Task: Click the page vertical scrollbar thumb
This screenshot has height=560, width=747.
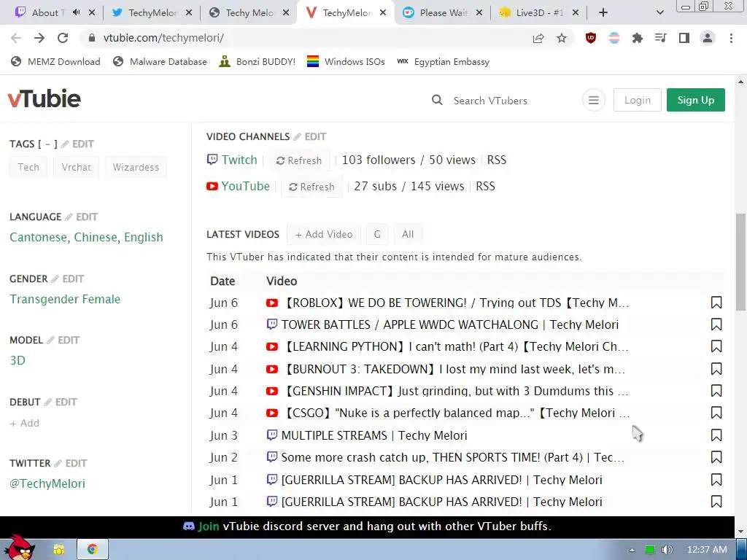Action: click(x=740, y=262)
